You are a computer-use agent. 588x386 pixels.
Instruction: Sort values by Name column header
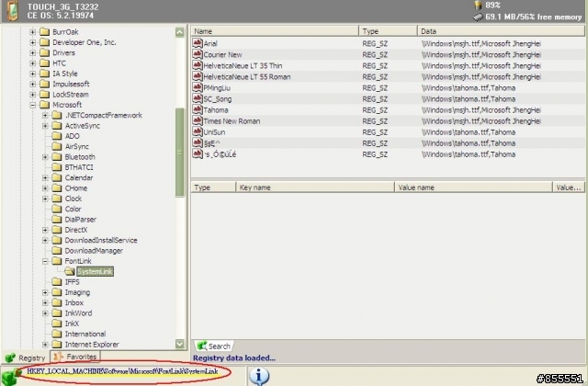click(x=275, y=31)
